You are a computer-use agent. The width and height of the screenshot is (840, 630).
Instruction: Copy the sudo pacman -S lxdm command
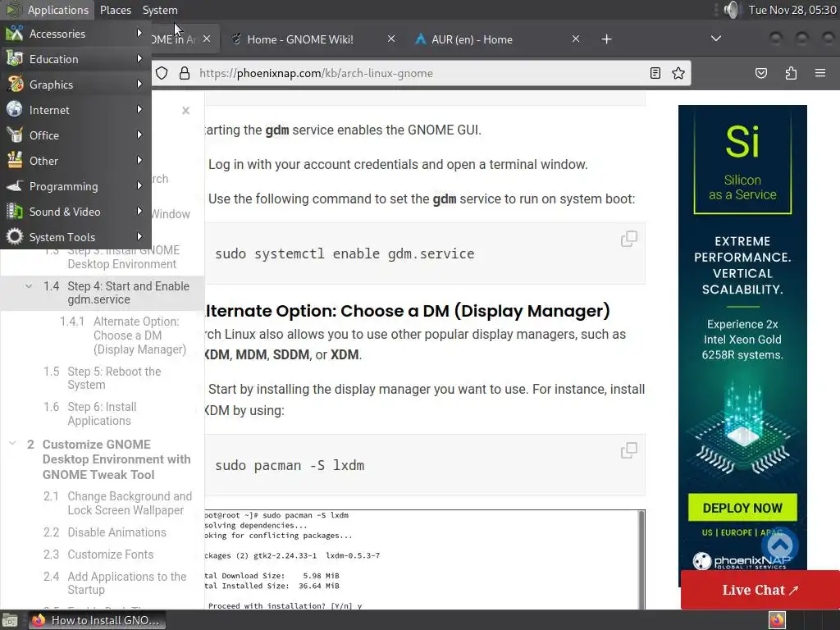coord(629,450)
